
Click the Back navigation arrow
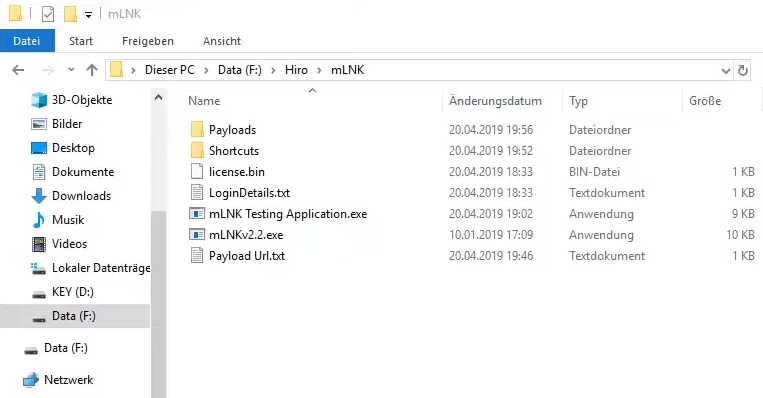point(18,70)
